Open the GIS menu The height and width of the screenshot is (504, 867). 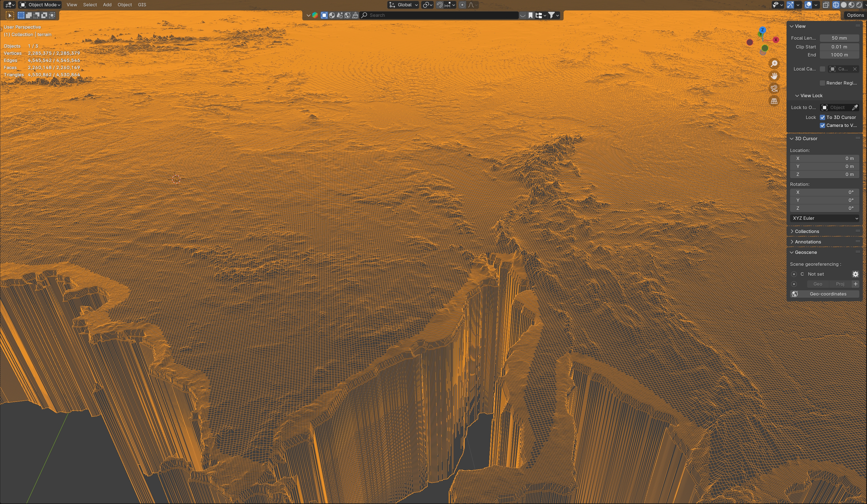point(142,5)
